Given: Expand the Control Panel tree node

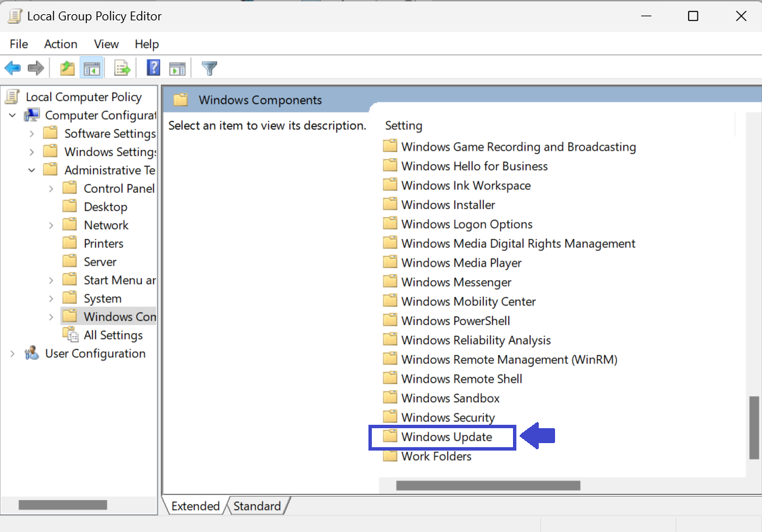Looking at the screenshot, I should pyautogui.click(x=51, y=189).
